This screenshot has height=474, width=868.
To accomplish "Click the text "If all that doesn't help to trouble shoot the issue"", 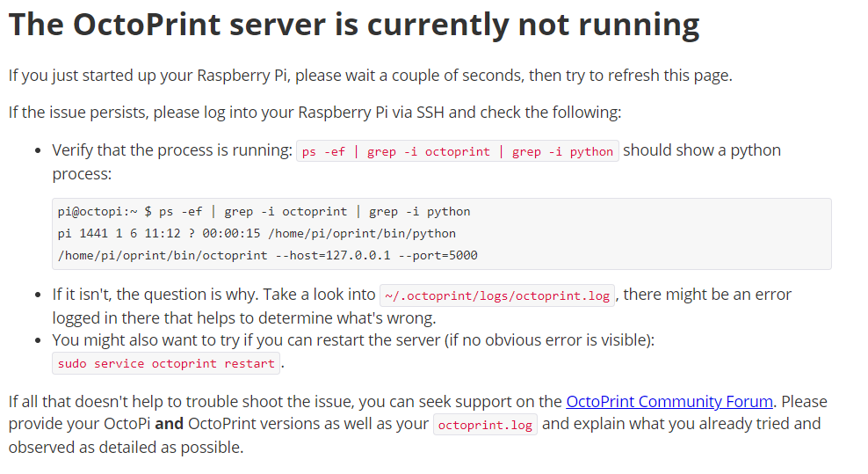I will tap(182, 401).
